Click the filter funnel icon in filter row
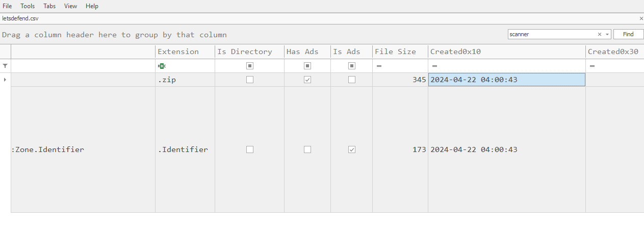Image resolution: width=644 pixels, height=225 pixels. [x=5, y=66]
